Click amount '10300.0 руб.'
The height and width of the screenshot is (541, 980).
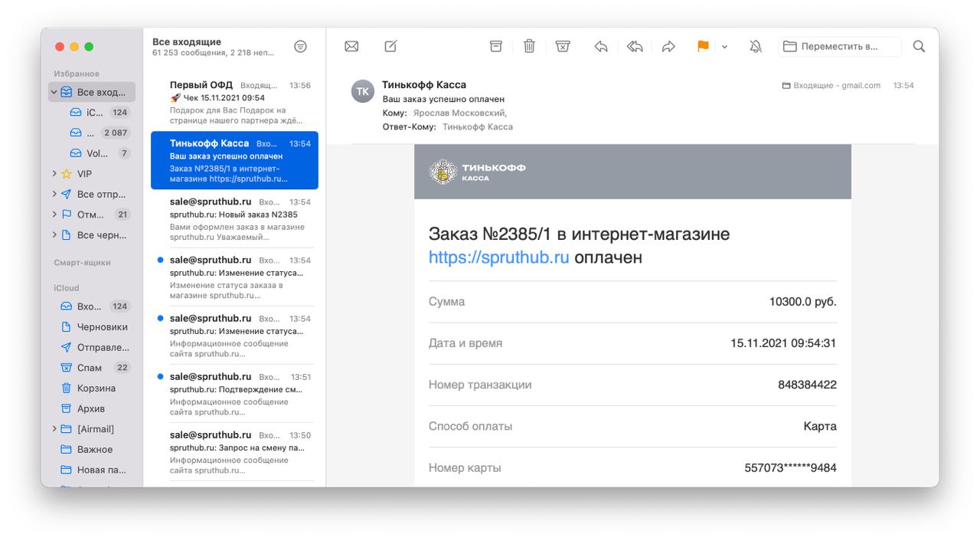(x=802, y=302)
